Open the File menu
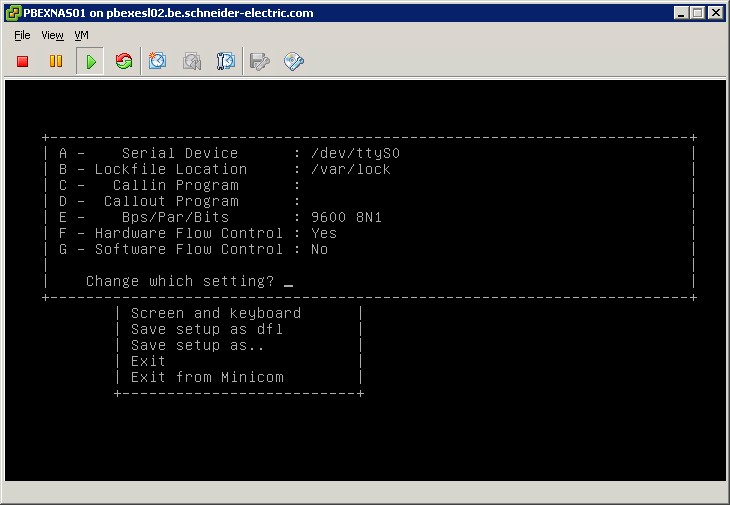This screenshot has width=730, height=505. [22, 35]
